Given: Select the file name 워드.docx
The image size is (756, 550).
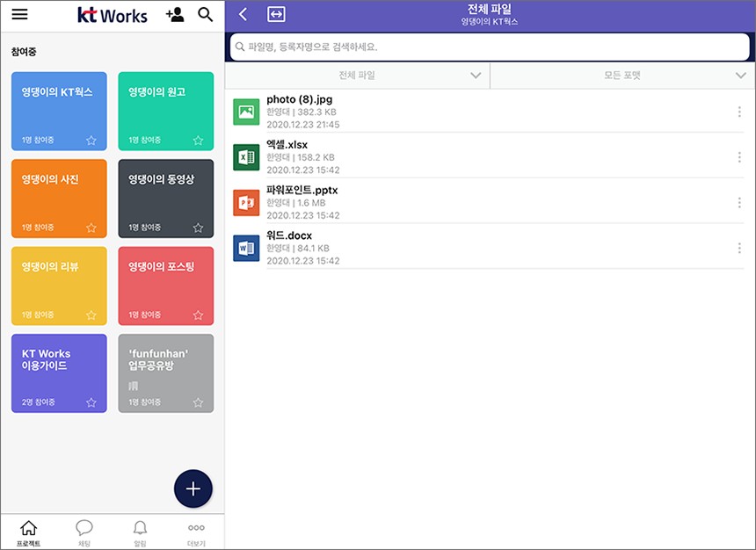Looking at the screenshot, I should 289,235.
